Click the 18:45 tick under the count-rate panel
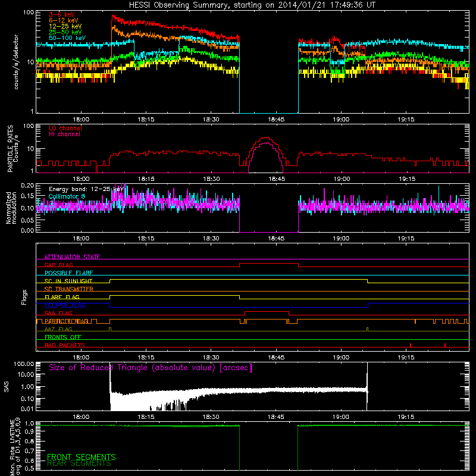Viewport: 476px width, 476px height. pyautogui.click(x=276, y=120)
